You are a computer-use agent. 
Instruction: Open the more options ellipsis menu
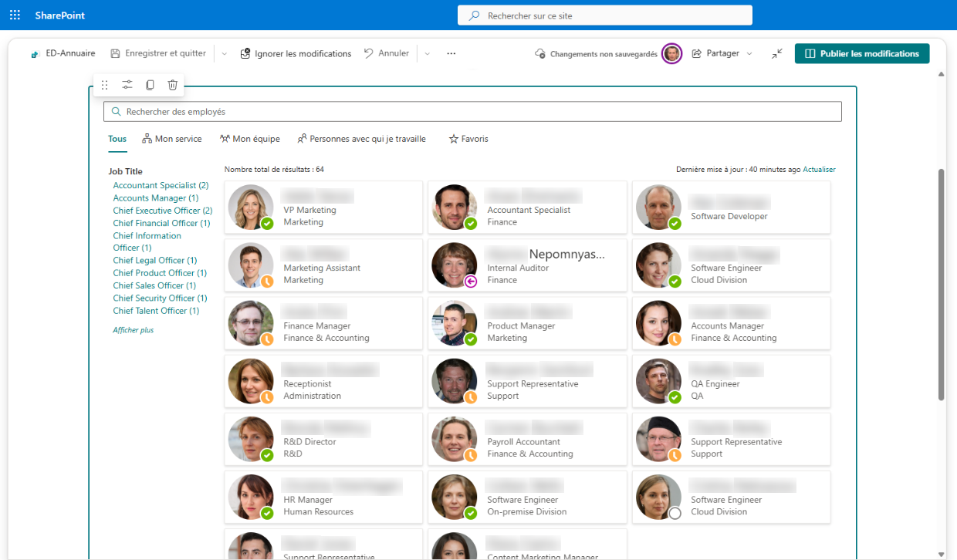(x=451, y=54)
